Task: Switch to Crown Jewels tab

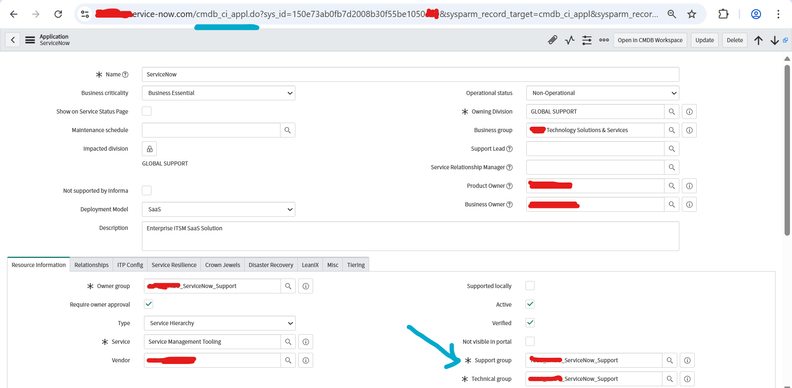Action: pyautogui.click(x=223, y=265)
